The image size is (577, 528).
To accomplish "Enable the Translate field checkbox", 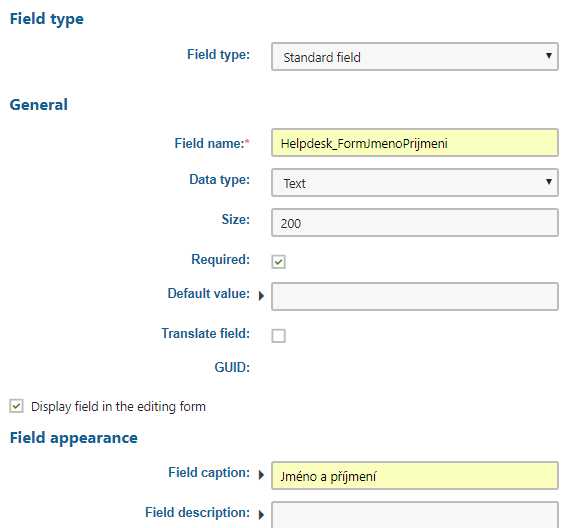I will (x=279, y=336).
